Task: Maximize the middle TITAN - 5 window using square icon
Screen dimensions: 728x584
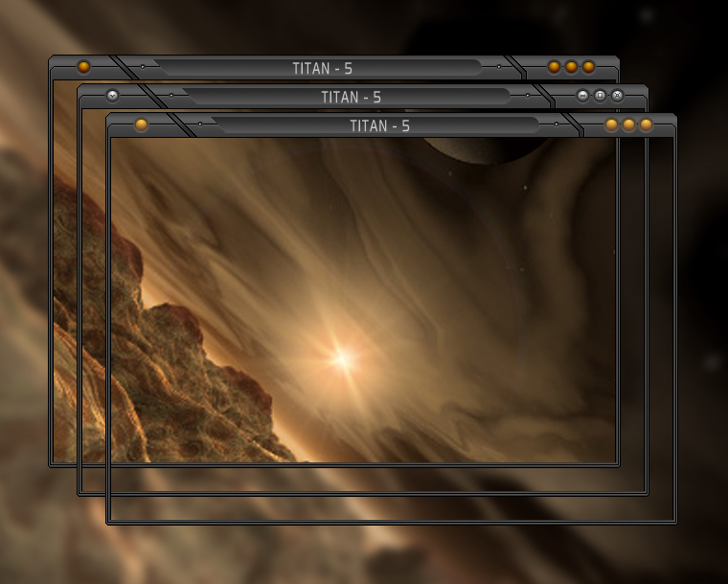Action: 600,96
